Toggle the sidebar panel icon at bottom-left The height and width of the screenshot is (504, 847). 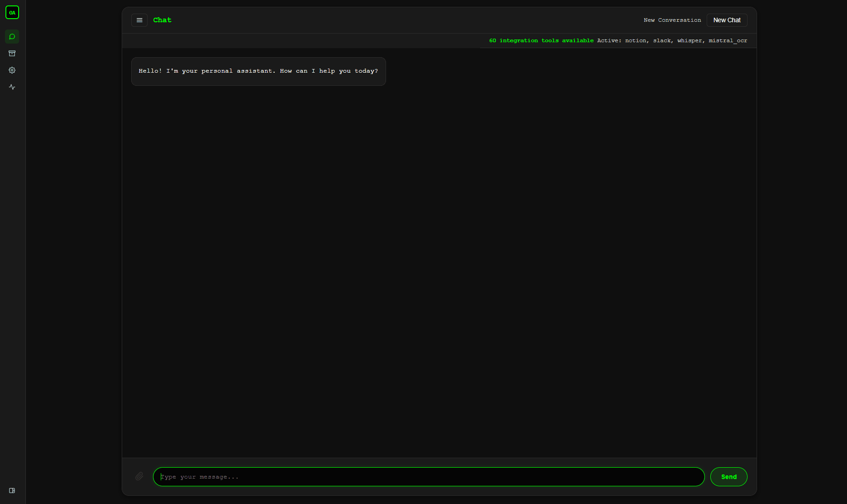click(12, 490)
